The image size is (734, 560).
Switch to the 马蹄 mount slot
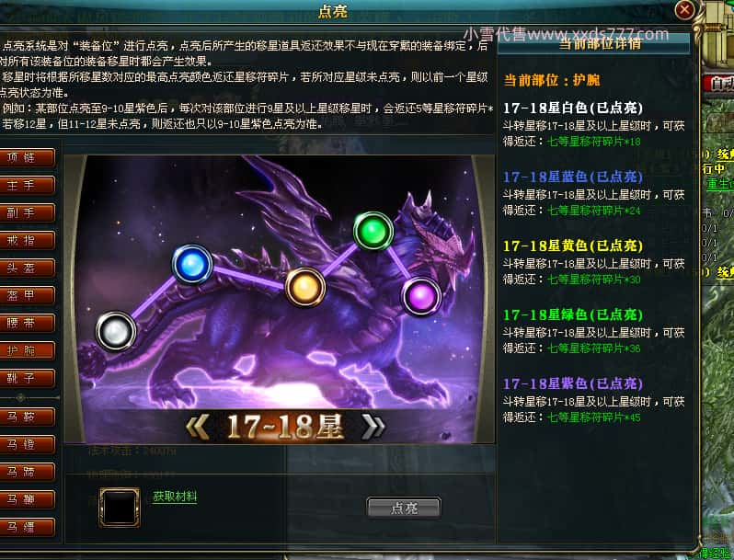27,472
